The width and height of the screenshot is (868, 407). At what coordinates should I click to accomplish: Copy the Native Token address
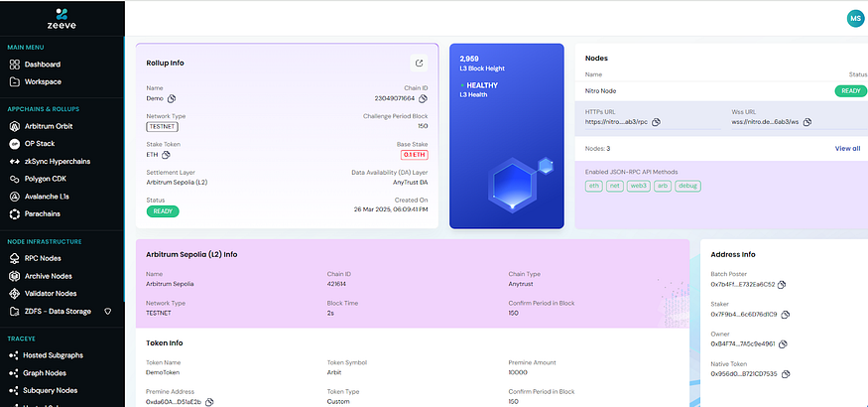786,374
